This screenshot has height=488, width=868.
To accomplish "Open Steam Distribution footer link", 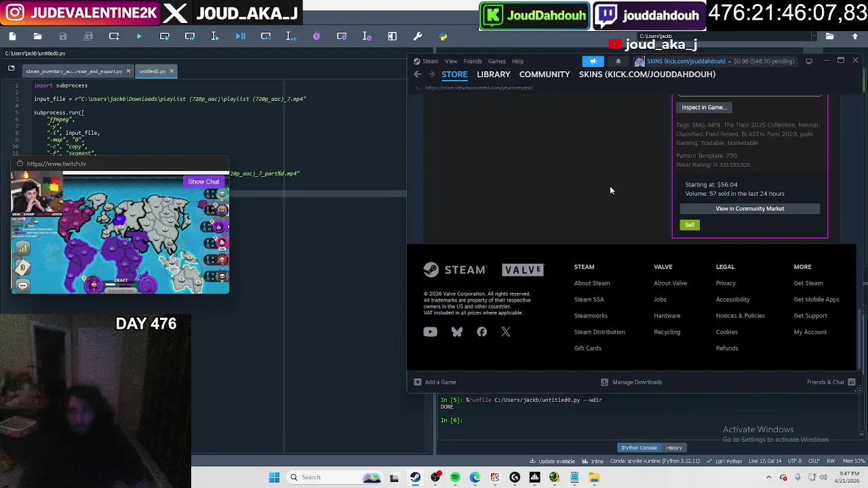I will point(599,332).
